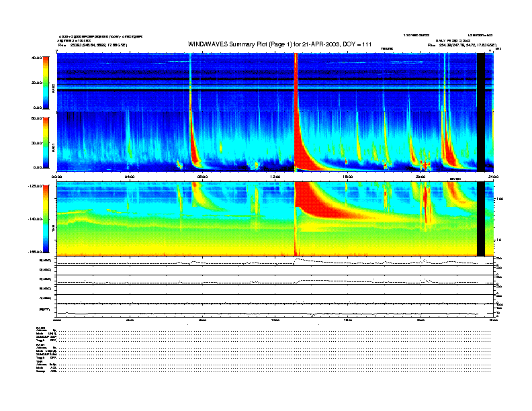Click the black data gap in RAD spectrogram
This screenshot has height=411, width=532.
(x=481, y=112)
